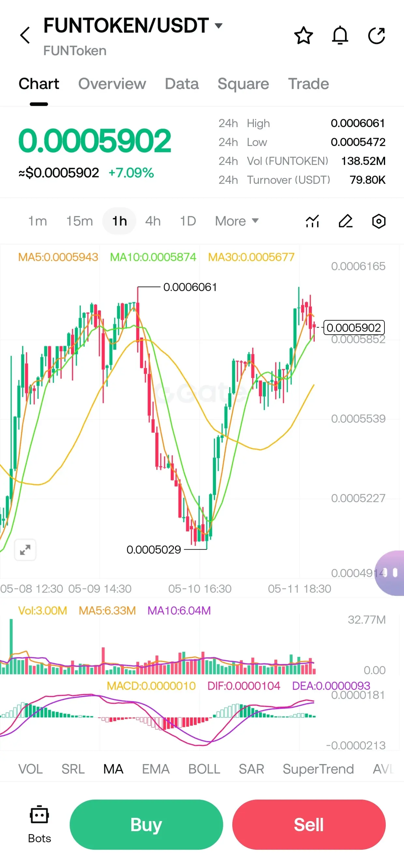Toggle the VOL indicator

click(x=30, y=769)
